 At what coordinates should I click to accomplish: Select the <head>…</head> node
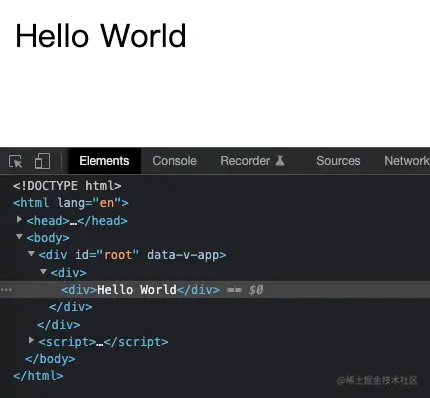(77, 221)
